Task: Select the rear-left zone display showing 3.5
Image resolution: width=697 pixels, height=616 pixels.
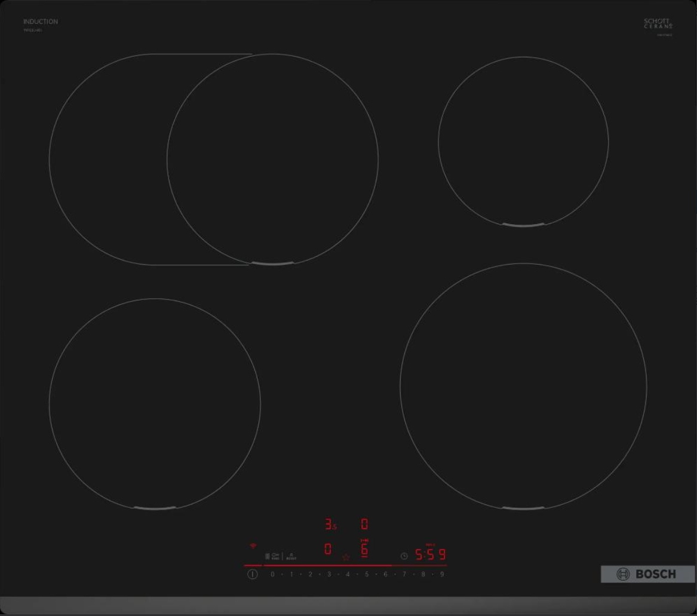Action: tap(330, 525)
